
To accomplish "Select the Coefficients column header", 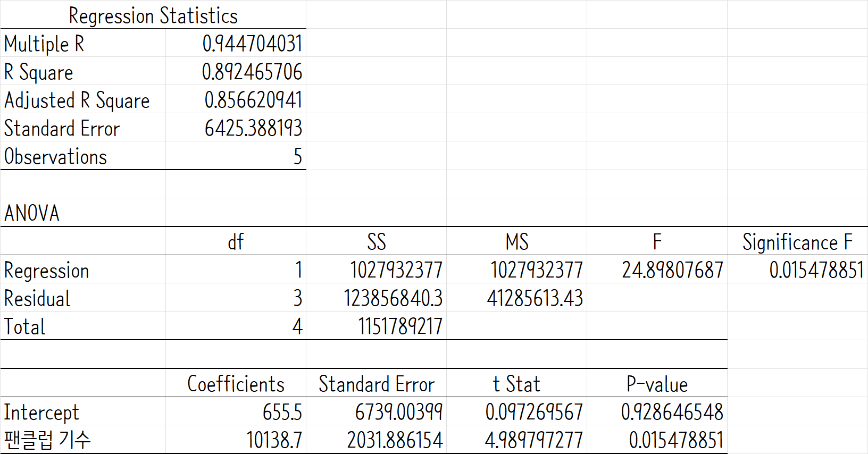I will click(x=236, y=384).
